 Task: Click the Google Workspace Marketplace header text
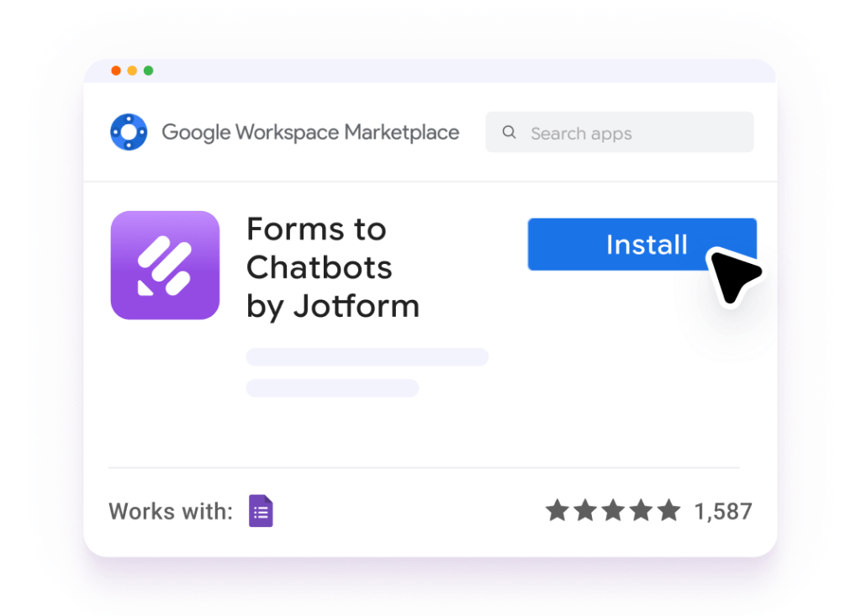pos(309,132)
